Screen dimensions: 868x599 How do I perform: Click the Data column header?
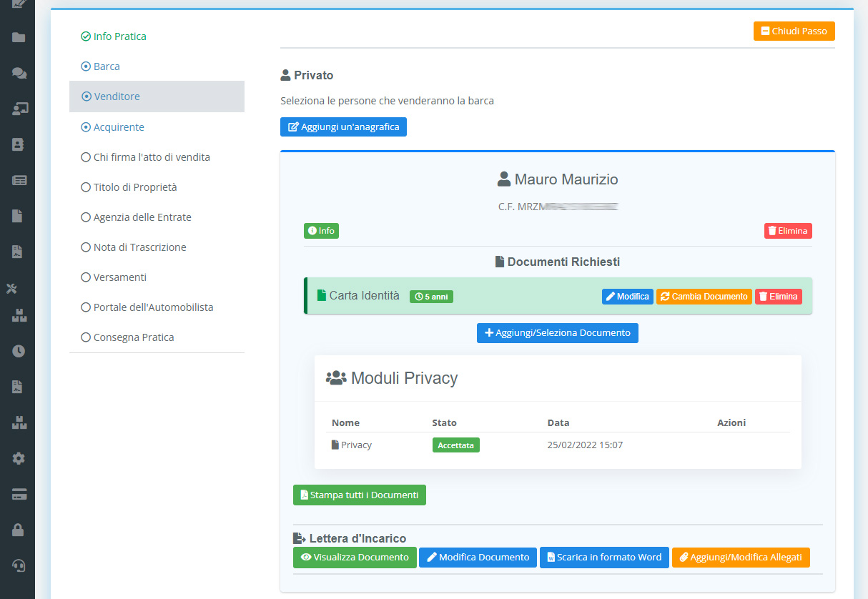(558, 422)
